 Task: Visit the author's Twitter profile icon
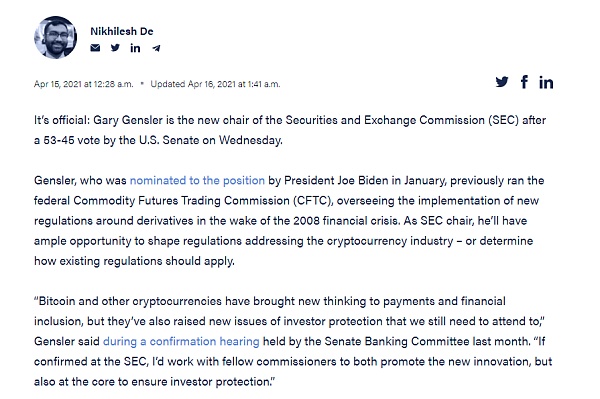click(115, 48)
